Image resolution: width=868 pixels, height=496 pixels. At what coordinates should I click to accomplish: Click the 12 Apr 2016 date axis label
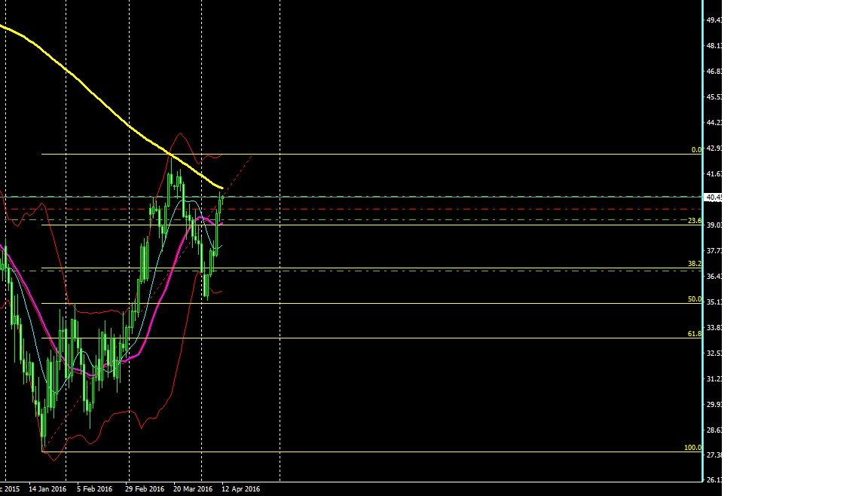(240, 488)
